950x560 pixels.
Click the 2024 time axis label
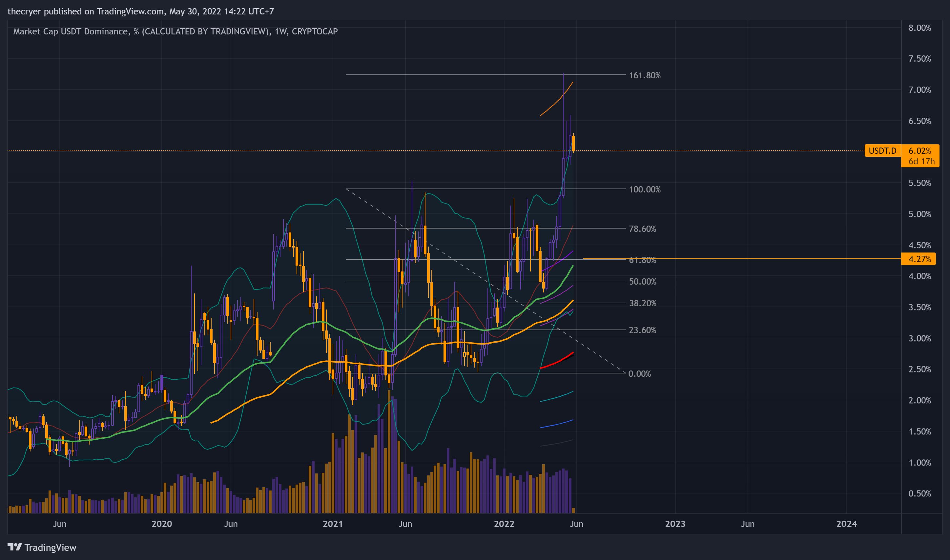[x=847, y=524]
